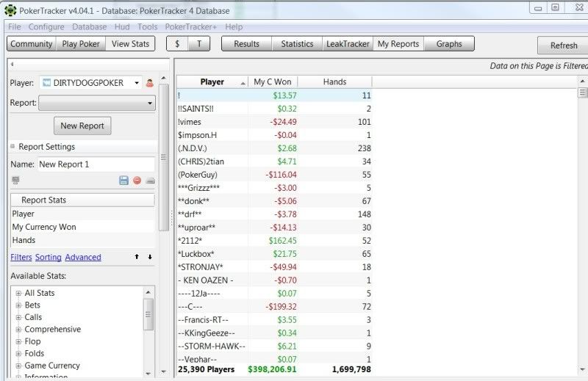588x381 pixels.
Task: Click the sidebar scrollbar down arrow
Action: tap(163, 372)
